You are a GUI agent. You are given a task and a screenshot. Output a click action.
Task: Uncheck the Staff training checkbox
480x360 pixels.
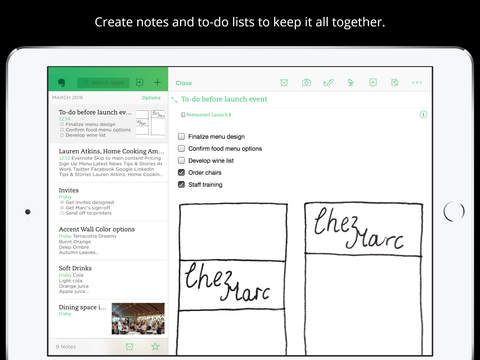point(181,184)
